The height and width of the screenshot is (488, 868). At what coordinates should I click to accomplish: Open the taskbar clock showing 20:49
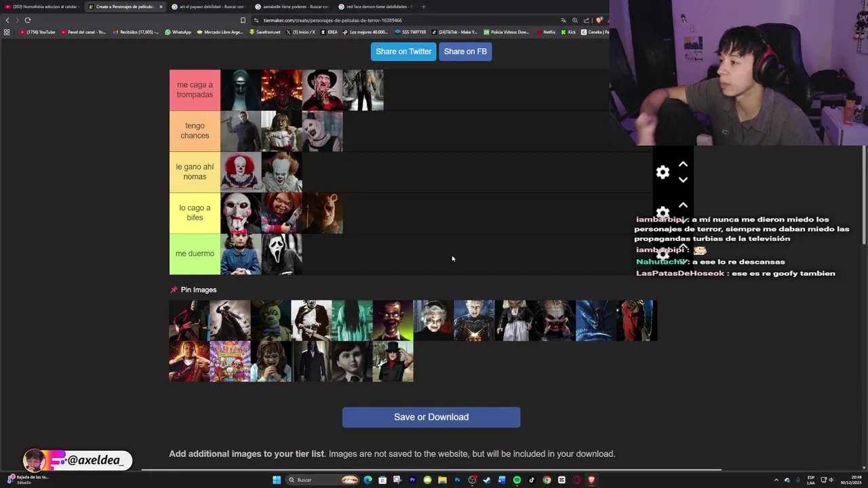[850, 480]
